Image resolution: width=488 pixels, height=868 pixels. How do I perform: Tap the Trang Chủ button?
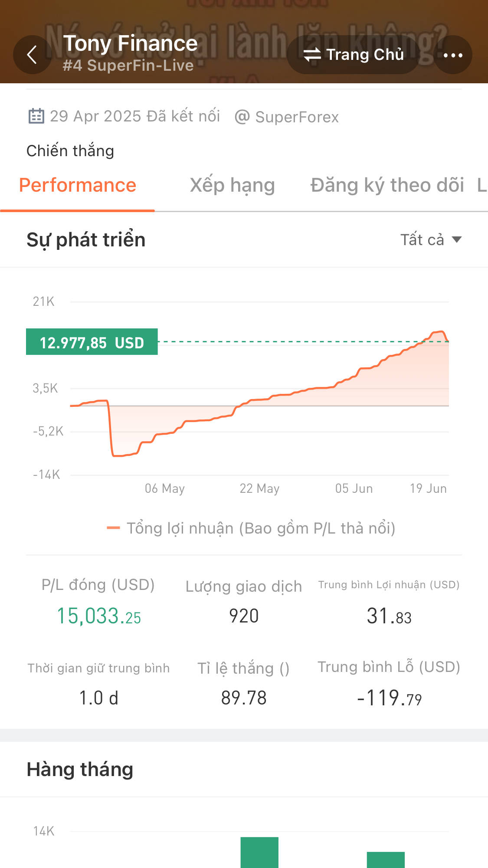[353, 55]
